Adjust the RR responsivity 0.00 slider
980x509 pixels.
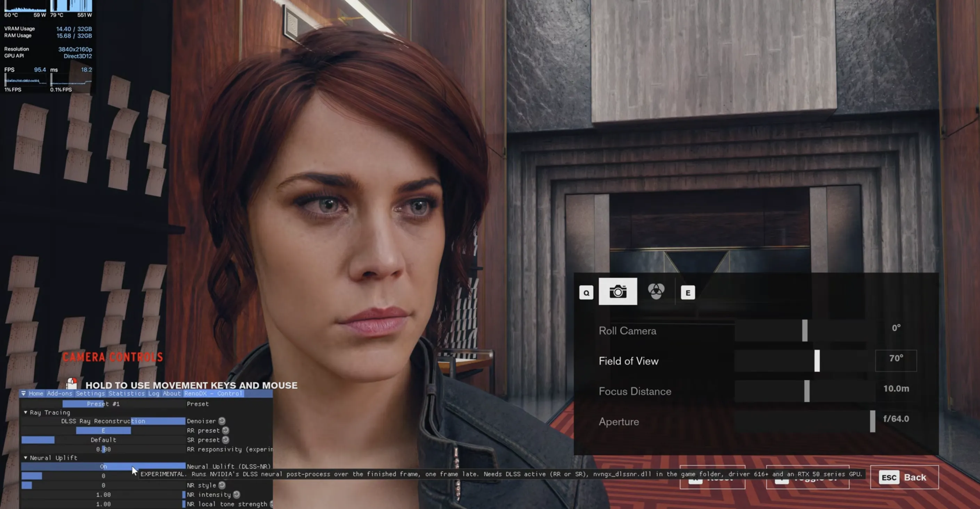point(103,449)
